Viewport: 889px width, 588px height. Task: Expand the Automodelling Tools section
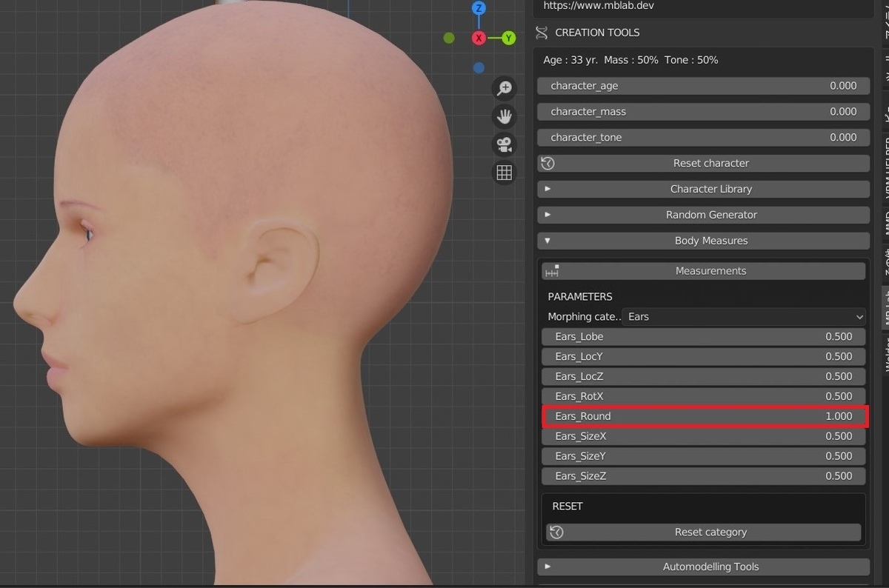pos(703,567)
